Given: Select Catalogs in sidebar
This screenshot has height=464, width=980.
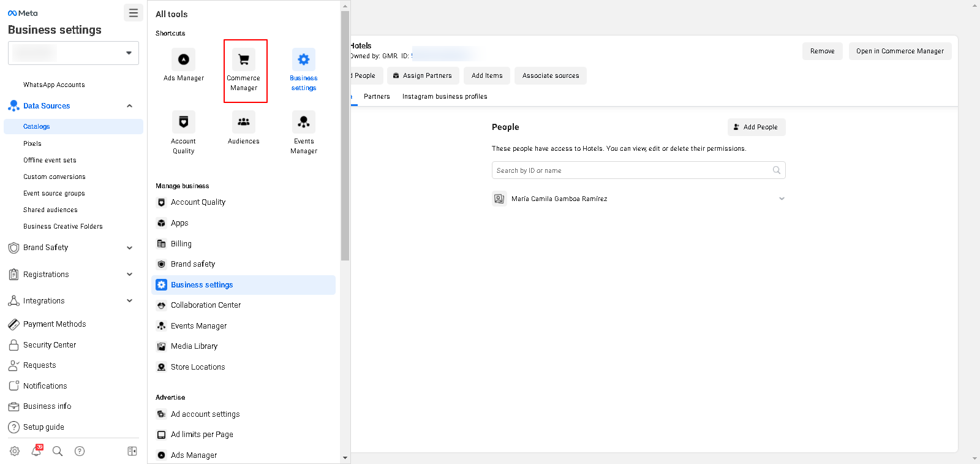Looking at the screenshot, I should (x=73, y=127).
